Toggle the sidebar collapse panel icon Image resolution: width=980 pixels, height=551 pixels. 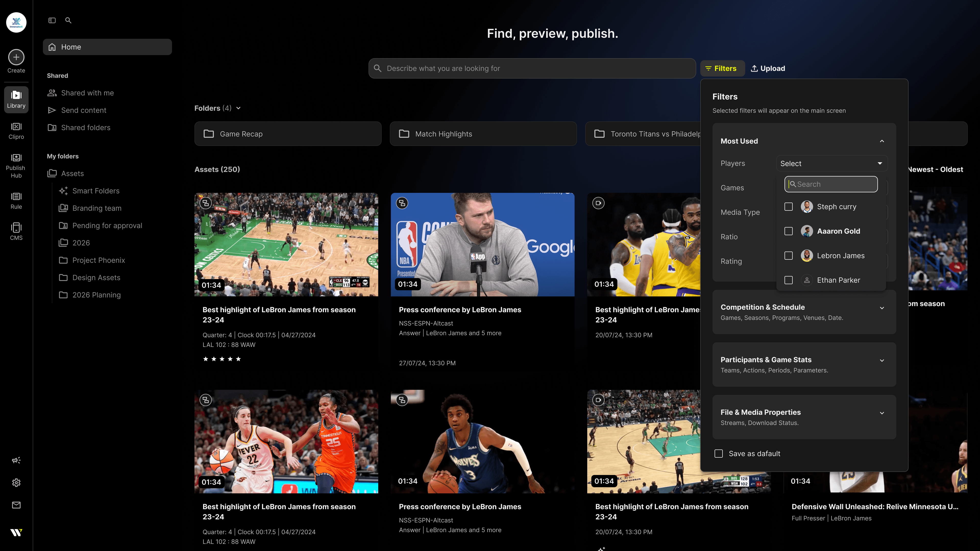click(52, 20)
